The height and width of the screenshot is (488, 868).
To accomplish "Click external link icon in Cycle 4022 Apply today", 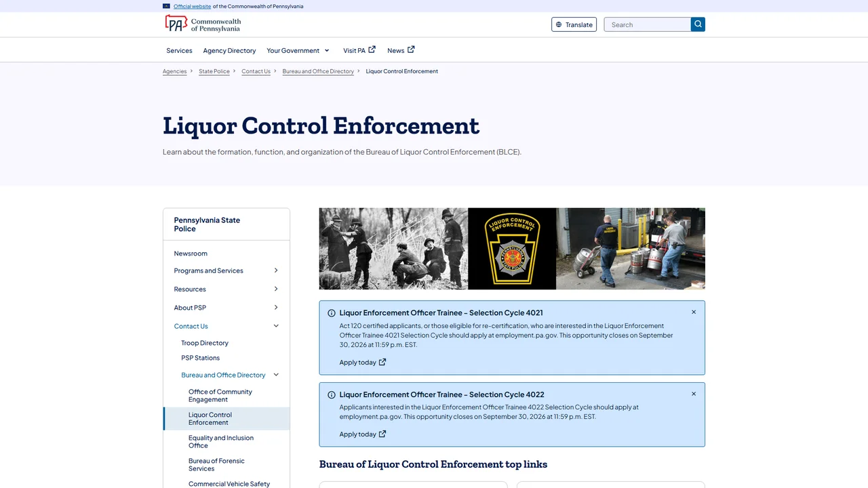I will [x=382, y=434].
